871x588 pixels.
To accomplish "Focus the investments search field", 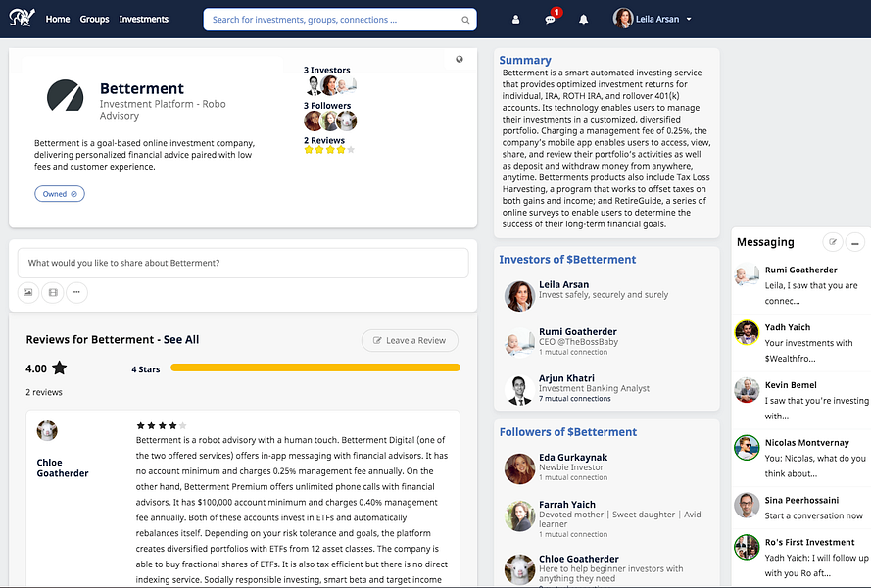I will coord(340,20).
